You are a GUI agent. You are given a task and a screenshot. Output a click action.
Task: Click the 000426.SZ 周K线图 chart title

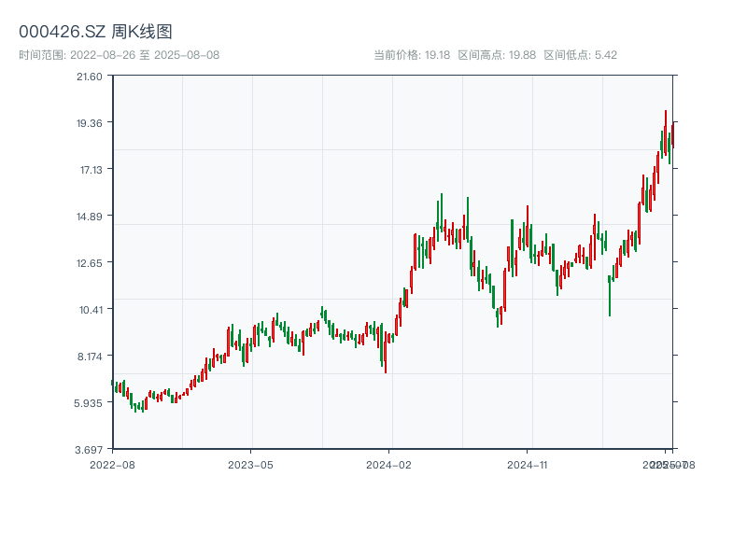tap(95, 32)
